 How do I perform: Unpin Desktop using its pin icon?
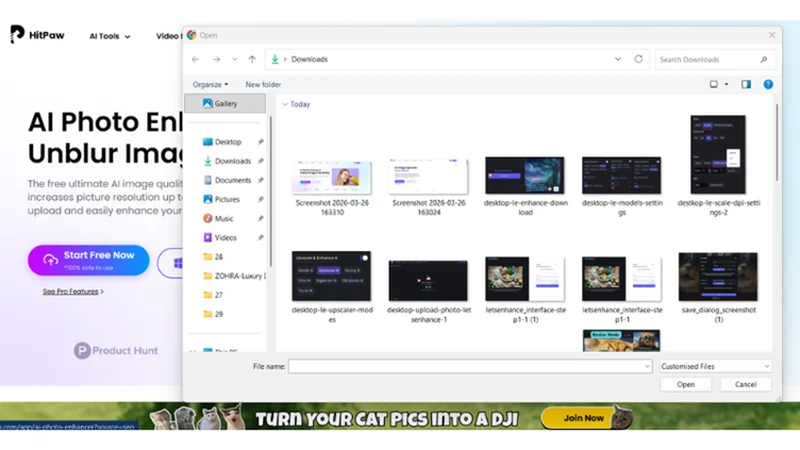[261, 142]
